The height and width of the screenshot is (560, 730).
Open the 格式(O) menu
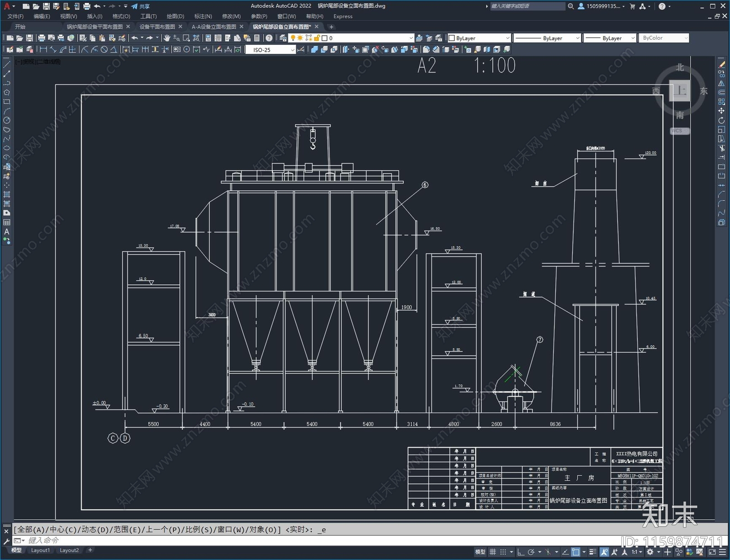121,16
